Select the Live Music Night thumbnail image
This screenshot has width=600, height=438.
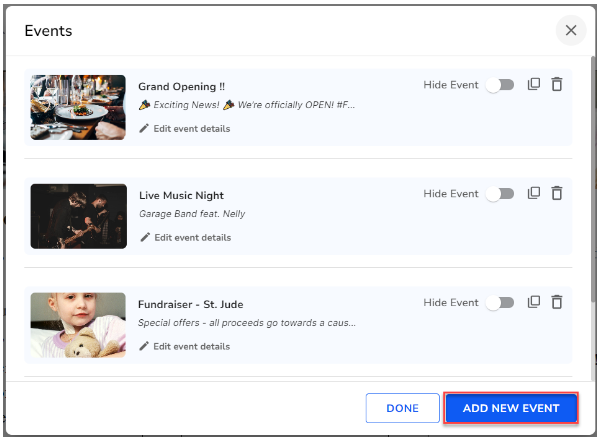[x=78, y=216]
